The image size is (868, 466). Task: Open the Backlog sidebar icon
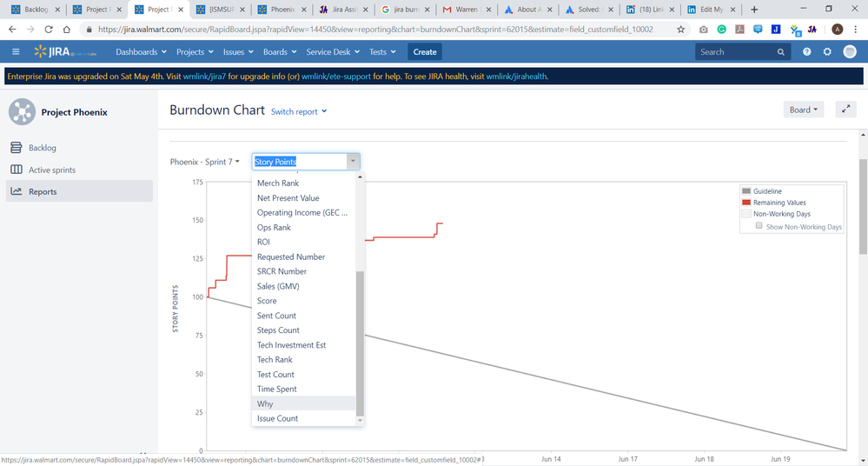[x=16, y=148]
